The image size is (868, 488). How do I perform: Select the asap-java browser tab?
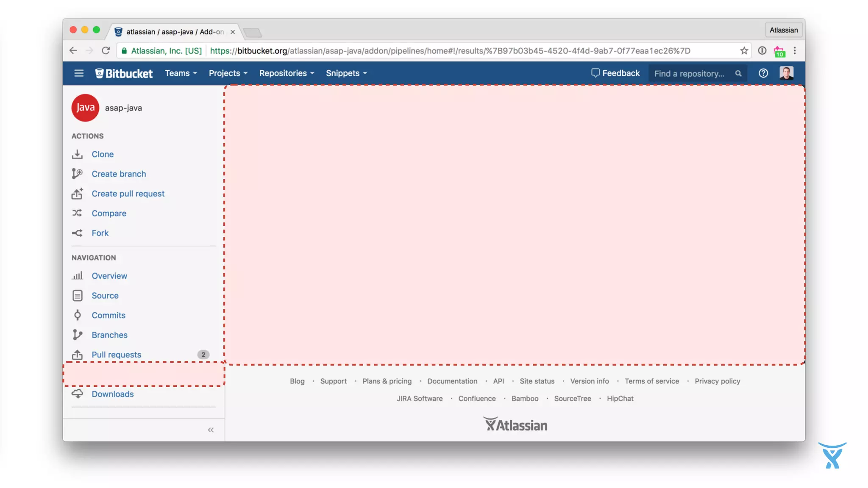[x=175, y=32]
